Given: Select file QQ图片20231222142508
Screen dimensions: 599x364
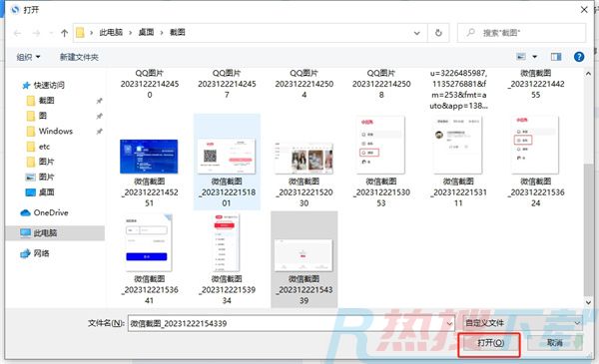Looking at the screenshot, I should 381,84.
